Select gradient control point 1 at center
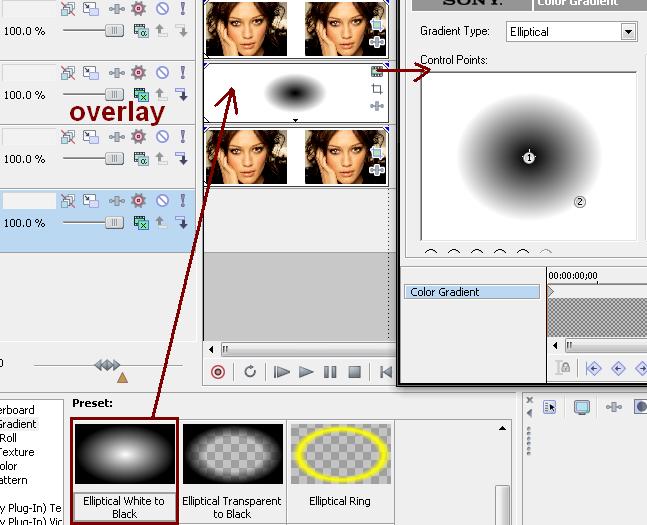 pyautogui.click(x=529, y=157)
